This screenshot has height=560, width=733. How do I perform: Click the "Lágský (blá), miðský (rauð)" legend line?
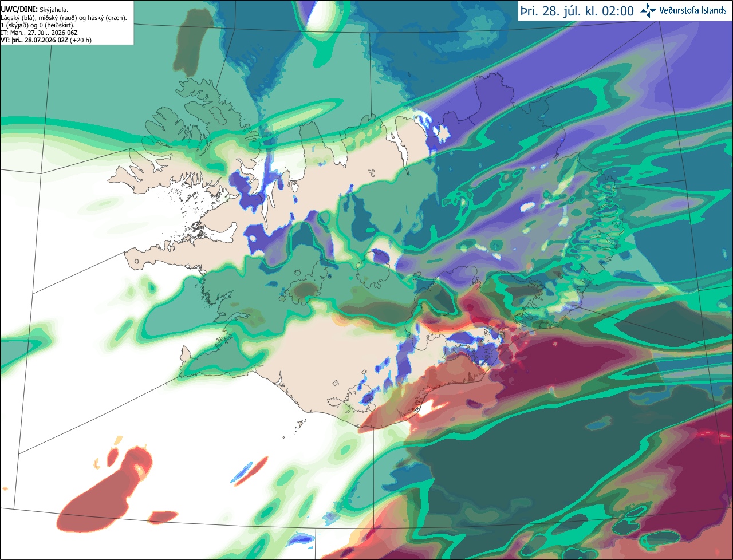pos(64,18)
